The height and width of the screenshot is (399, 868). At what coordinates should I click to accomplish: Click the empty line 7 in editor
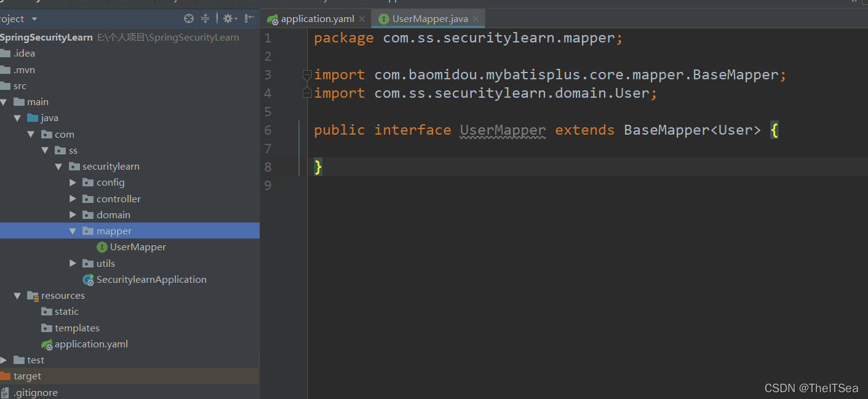(587, 148)
